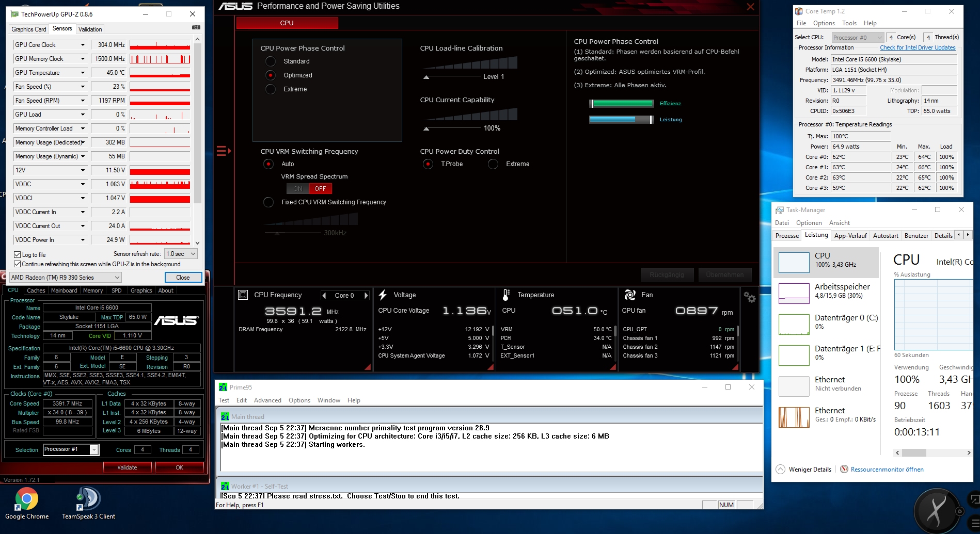Image resolution: width=980 pixels, height=534 pixels.
Task: Click CPU-Z OK button
Action: click(x=179, y=467)
